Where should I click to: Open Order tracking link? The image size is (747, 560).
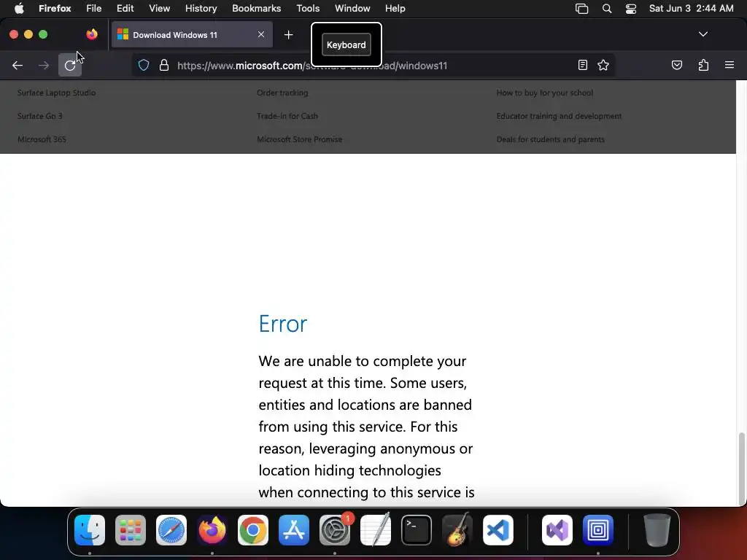click(282, 93)
